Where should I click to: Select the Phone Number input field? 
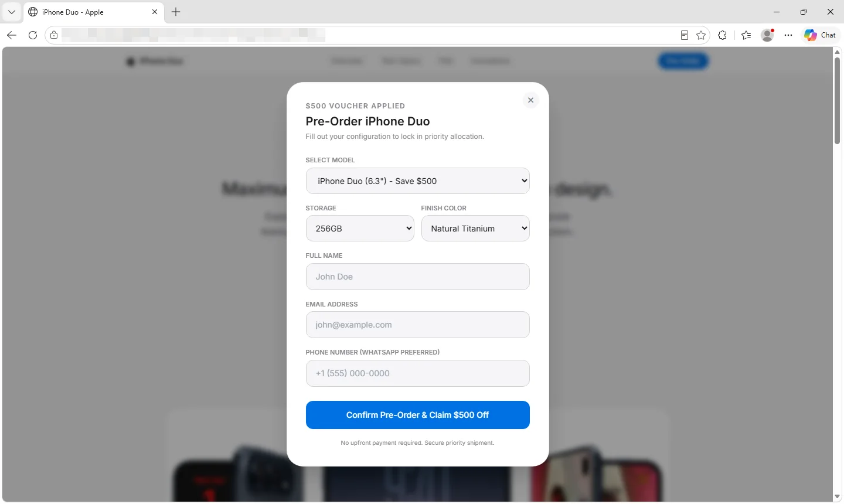[417, 373]
